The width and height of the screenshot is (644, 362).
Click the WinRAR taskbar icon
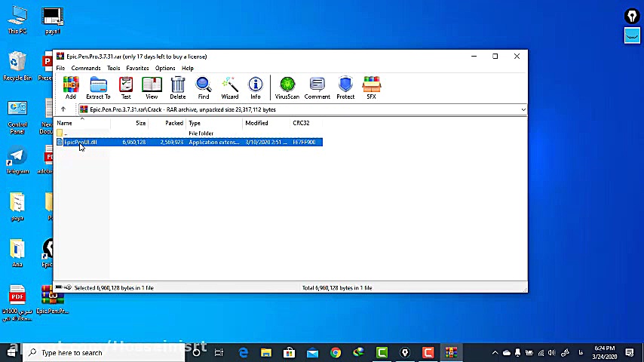[x=451, y=352]
